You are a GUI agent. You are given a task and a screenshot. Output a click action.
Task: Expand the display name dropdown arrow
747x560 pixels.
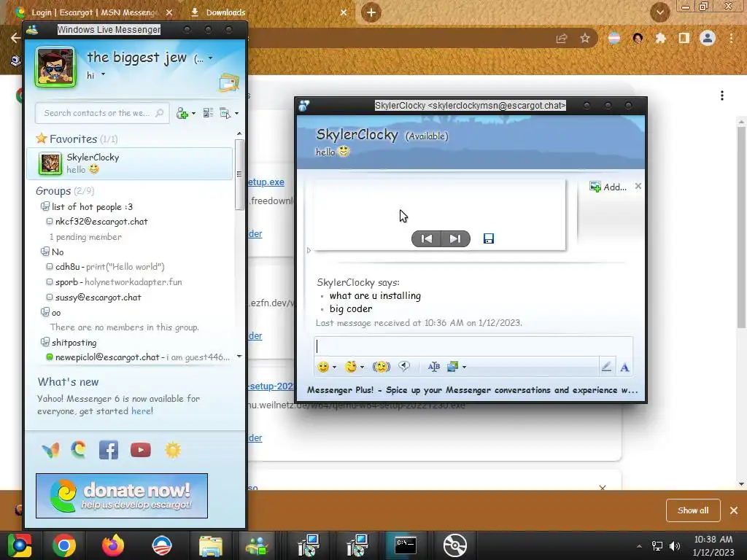[211, 58]
